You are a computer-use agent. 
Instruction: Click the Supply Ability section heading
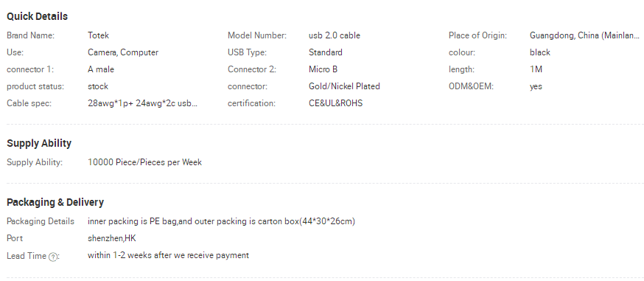coord(39,143)
